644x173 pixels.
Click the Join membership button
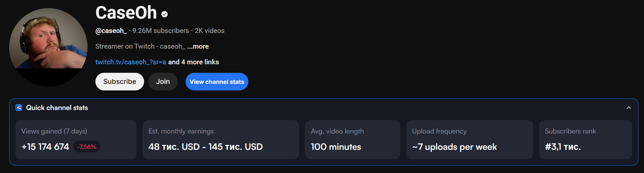pyautogui.click(x=163, y=82)
